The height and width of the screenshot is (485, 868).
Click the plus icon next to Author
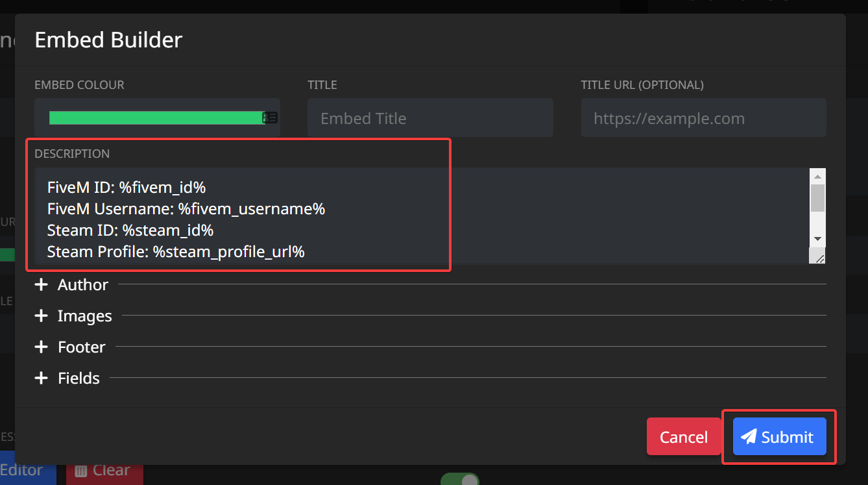41,284
